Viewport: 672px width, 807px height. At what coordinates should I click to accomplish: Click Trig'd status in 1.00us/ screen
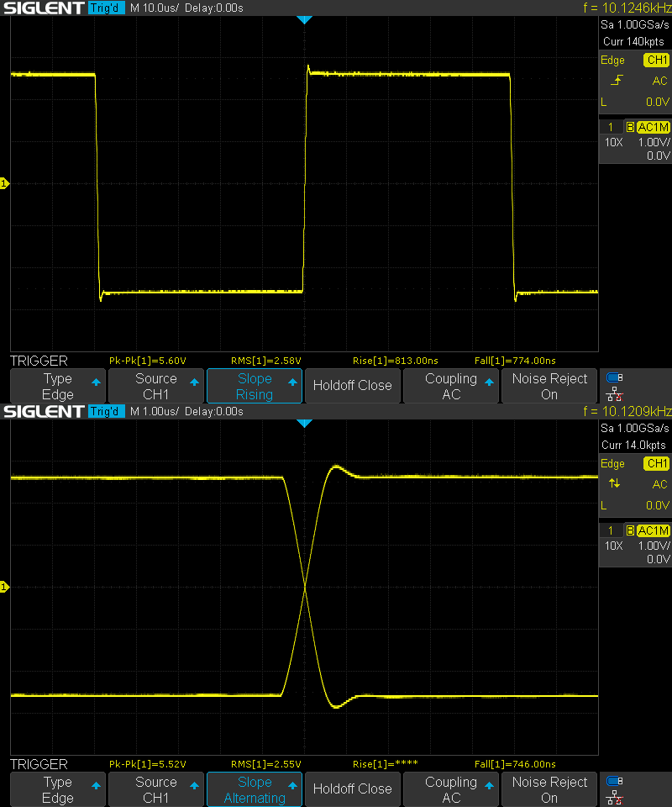106,411
